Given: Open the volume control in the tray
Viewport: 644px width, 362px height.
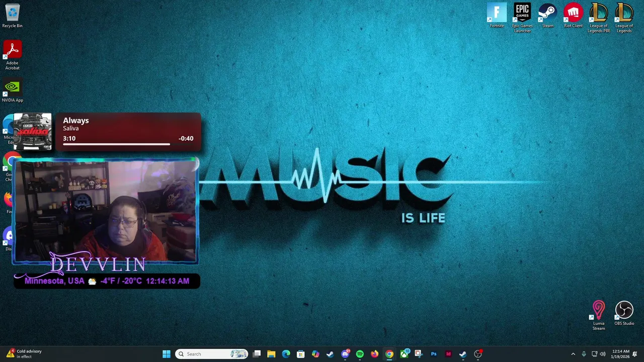Looking at the screenshot, I should tap(603, 354).
